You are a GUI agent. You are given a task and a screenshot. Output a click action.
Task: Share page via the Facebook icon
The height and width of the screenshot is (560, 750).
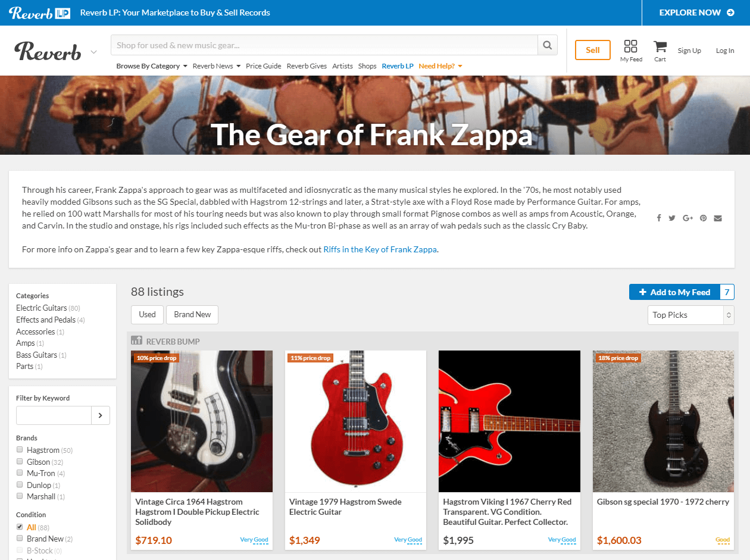pyautogui.click(x=659, y=218)
